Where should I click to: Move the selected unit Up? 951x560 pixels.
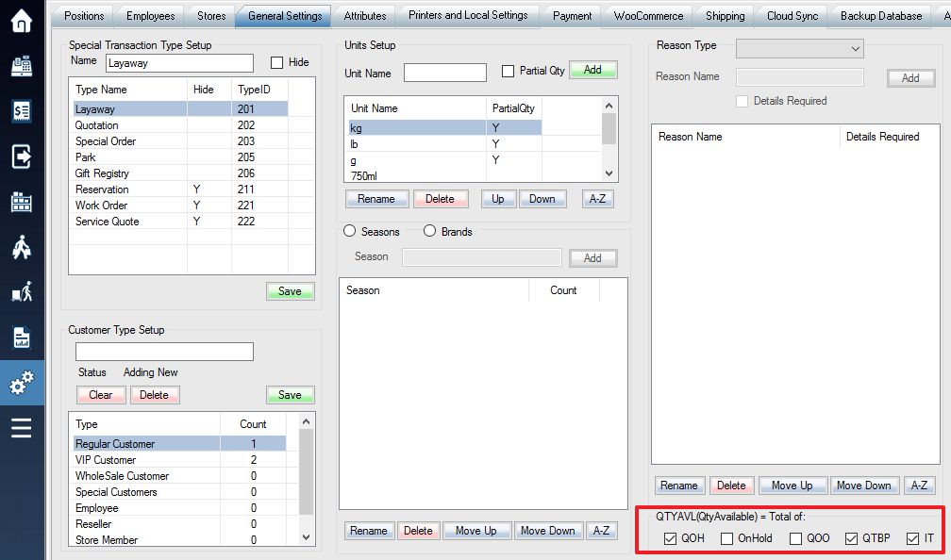tap(498, 199)
